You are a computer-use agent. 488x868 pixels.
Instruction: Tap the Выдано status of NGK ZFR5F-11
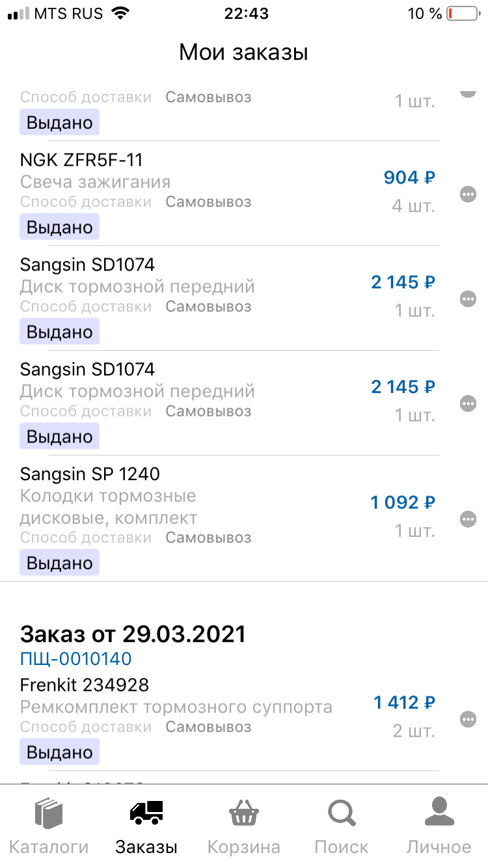[x=60, y=228]
